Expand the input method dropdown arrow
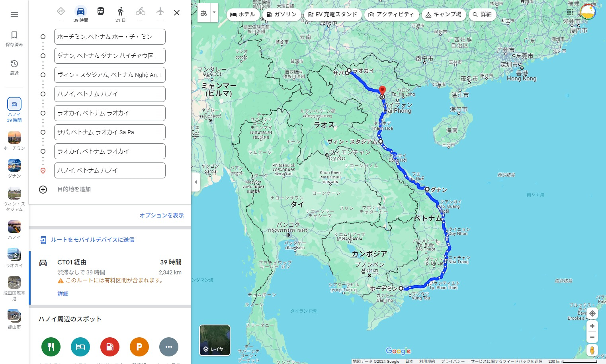The image size is (606, 364). point(214,13)
